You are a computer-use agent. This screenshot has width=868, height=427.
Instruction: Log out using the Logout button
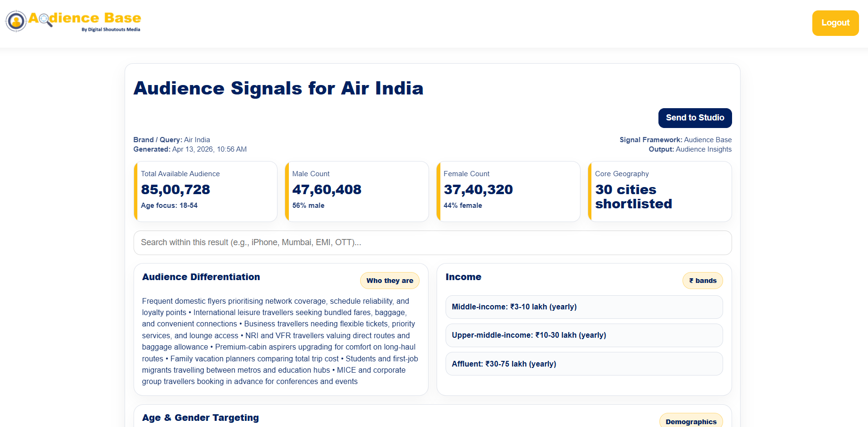(835, 23)
